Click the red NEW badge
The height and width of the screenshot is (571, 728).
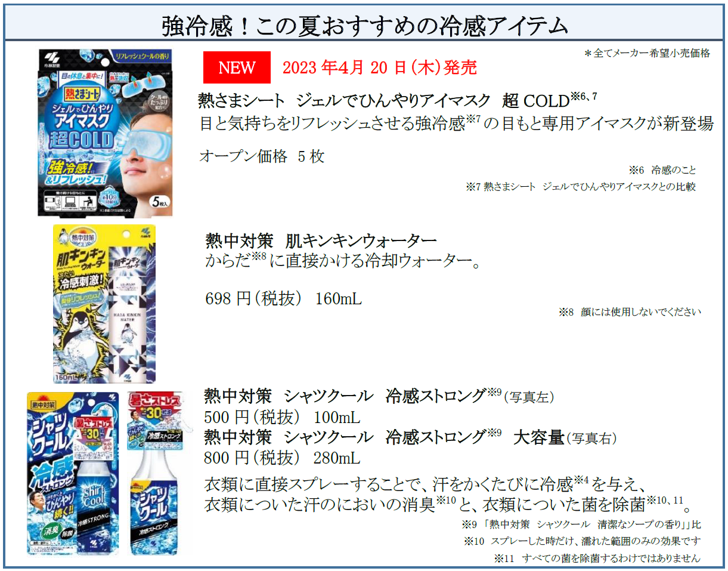click(x=237, y=67)
